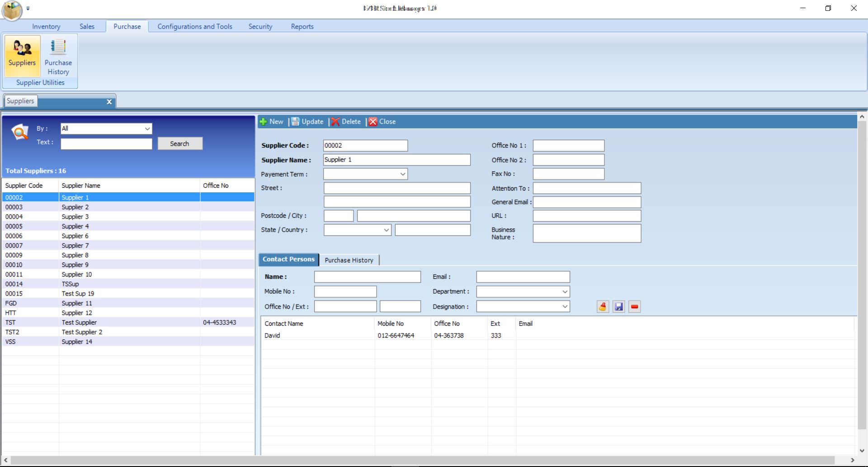The width and height of the screenshot is (868, 467).
Task: Select supplier code 00006 row
Action: 128,236
